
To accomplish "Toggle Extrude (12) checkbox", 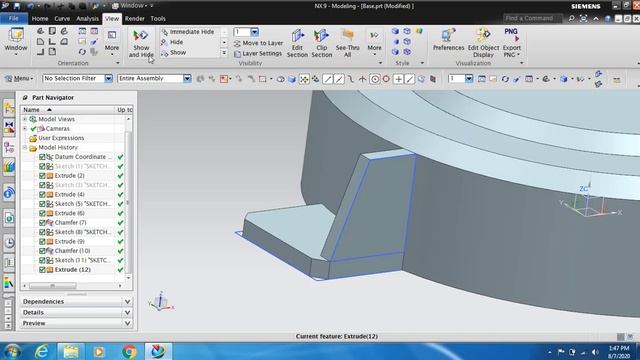I will coord(42,269).
